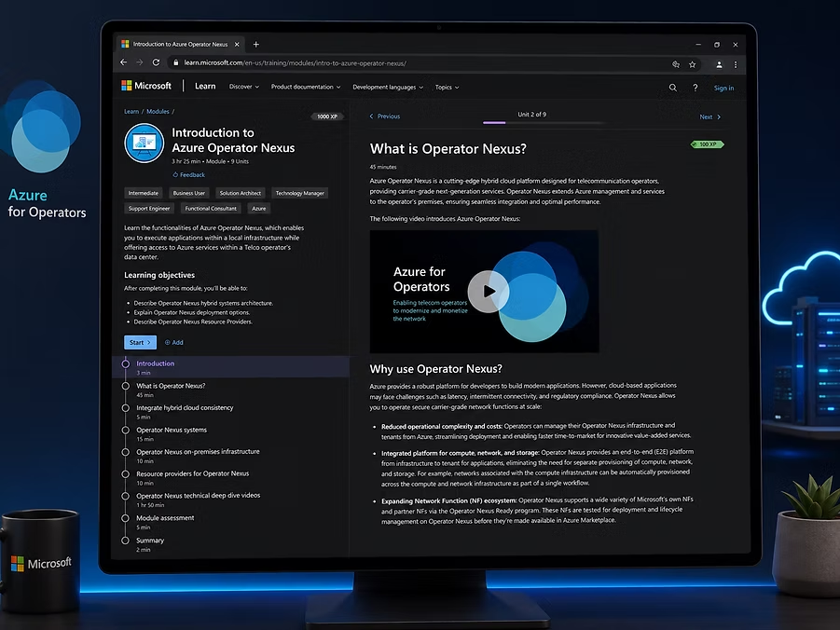
Task: Open a new tab with the plus icon
Action: click(256, 45)
